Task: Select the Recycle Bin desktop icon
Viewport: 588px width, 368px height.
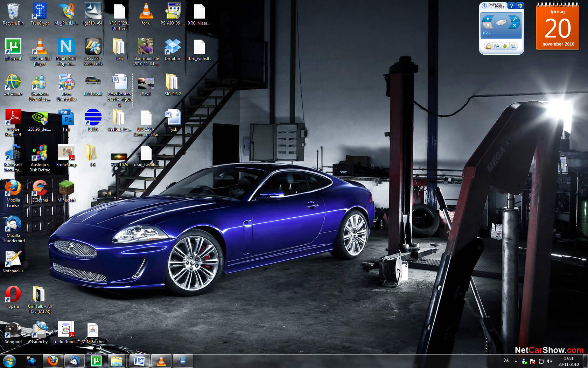Action: point(13,14)
